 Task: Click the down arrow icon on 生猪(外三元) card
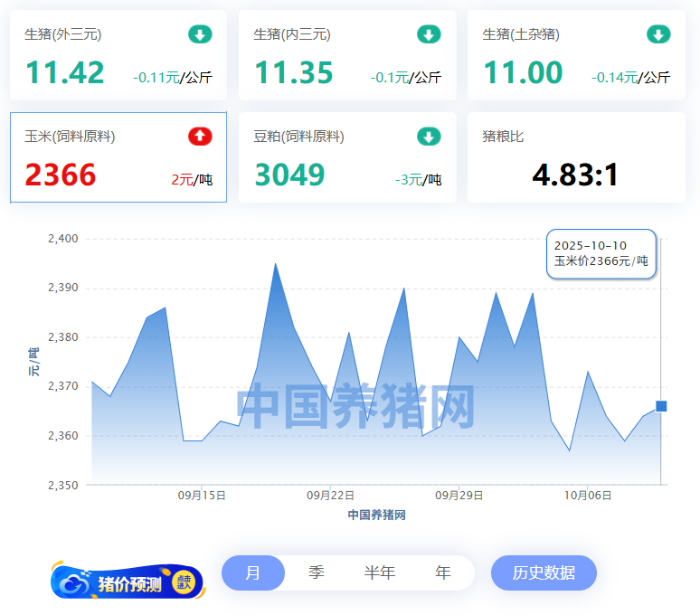pos(200,35)
